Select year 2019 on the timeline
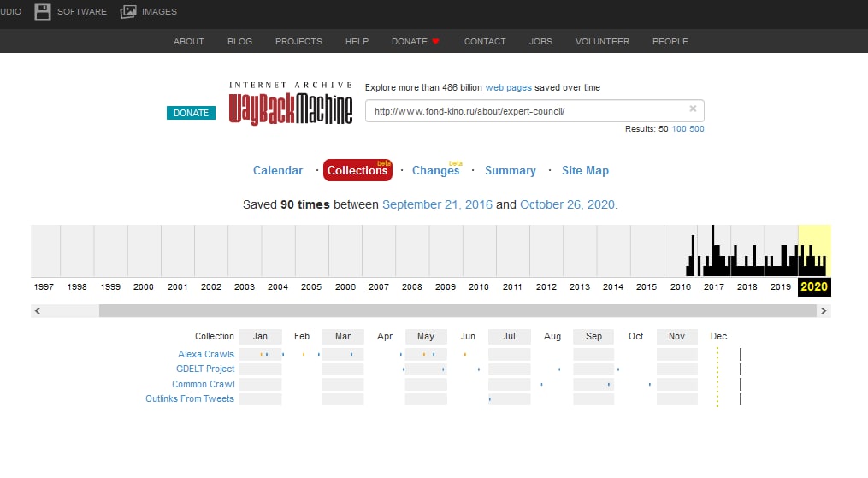 (781, 287)
